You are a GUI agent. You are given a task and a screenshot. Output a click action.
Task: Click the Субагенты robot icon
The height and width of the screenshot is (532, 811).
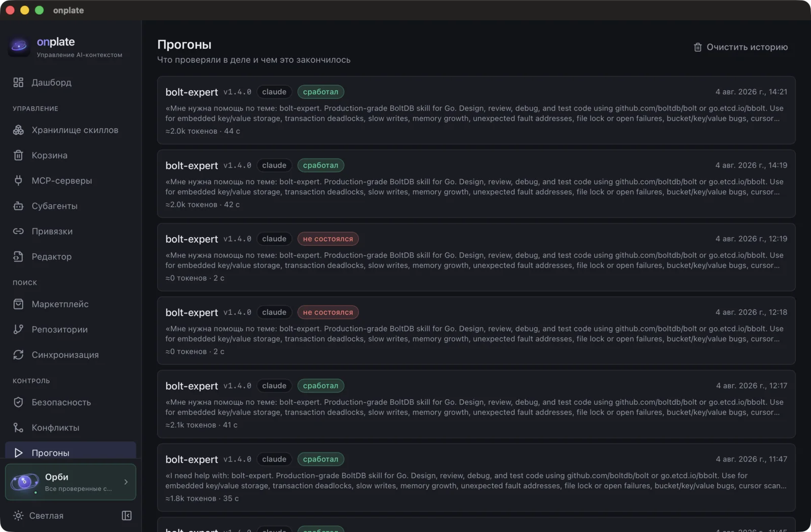point(18,206)
